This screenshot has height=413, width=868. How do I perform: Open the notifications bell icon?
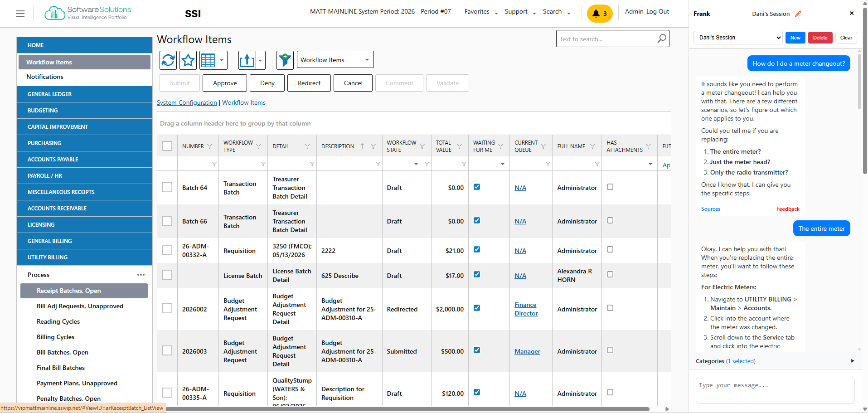click(600, 14)
